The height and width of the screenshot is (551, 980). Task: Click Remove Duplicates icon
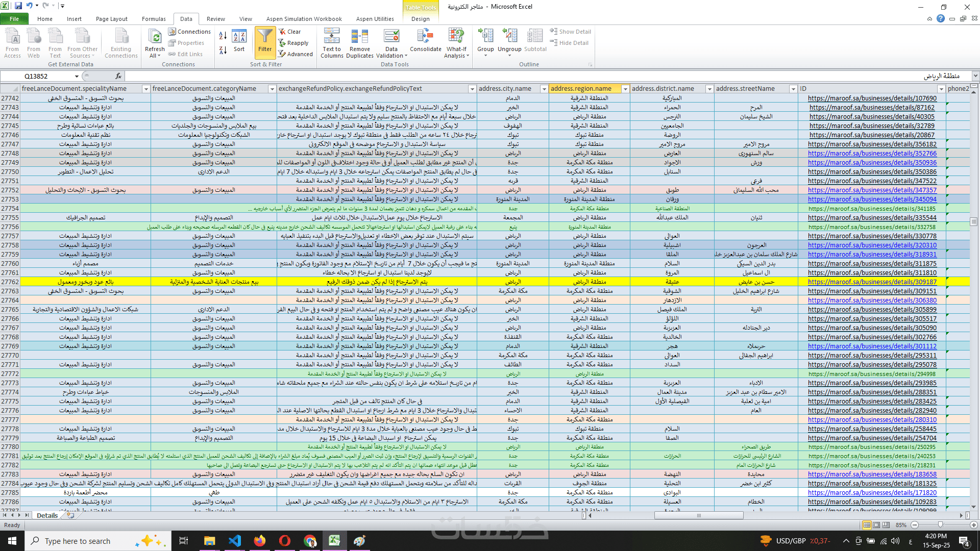pos(359,37)
